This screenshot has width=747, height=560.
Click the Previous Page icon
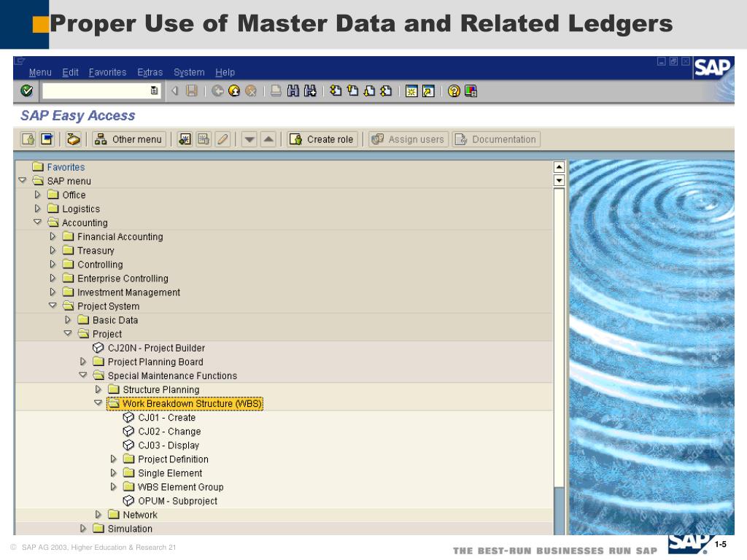(x=352, y=90)
